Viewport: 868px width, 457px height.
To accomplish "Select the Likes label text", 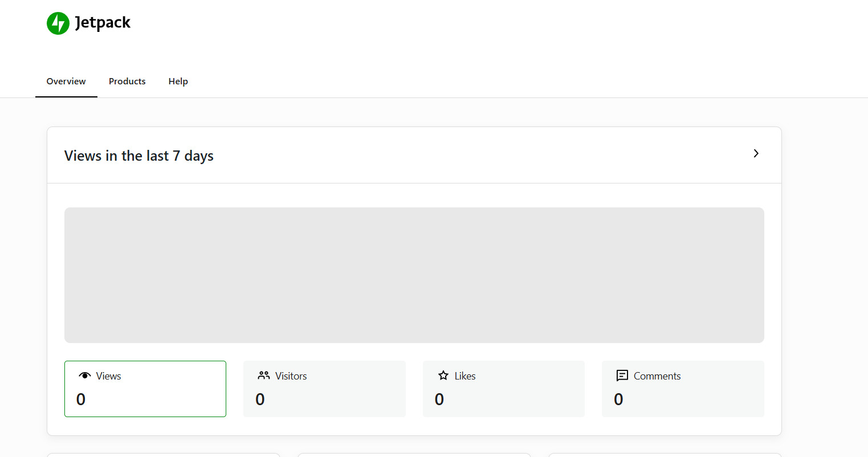I will tap(465, 376).
